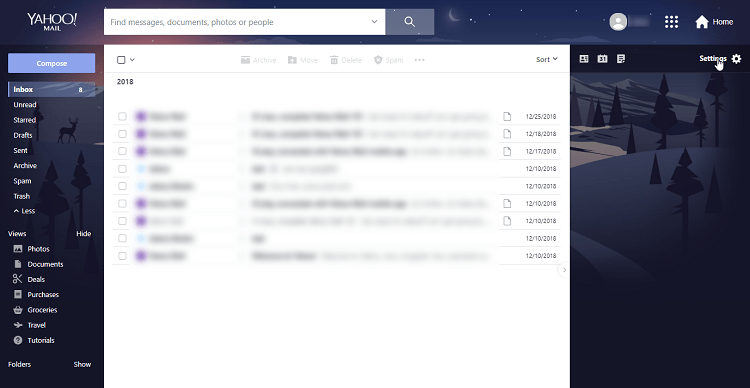Open the user profile avatar
This screenshot has width=750, height=388.
pyautogui.click(x=618, y=22)
